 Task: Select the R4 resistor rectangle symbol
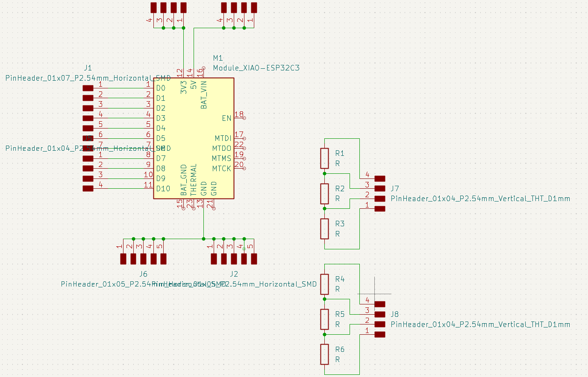[x=325, y=284]
